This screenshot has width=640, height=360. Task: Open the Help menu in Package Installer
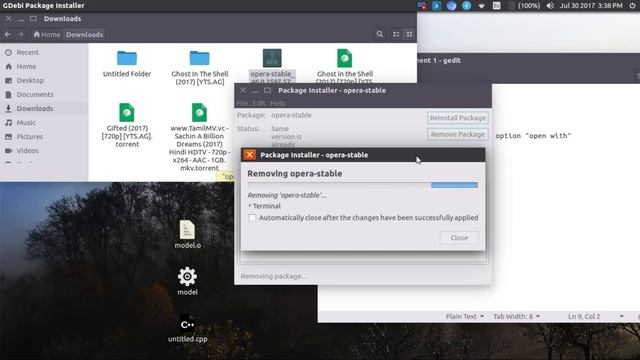pyautogui.click(x=277, y=103)
